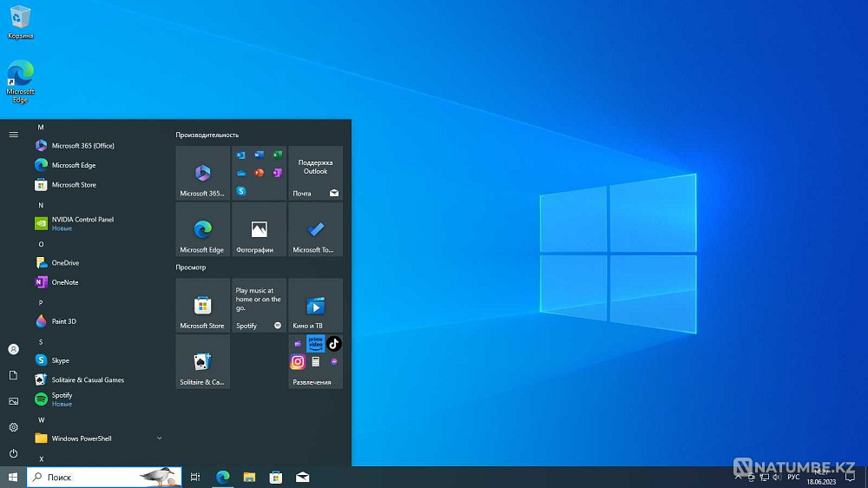Open the clock showing 18.06.2023
The height and width of the screenshot is (488, 868).
pyautogui.click(x=821, y=478)
